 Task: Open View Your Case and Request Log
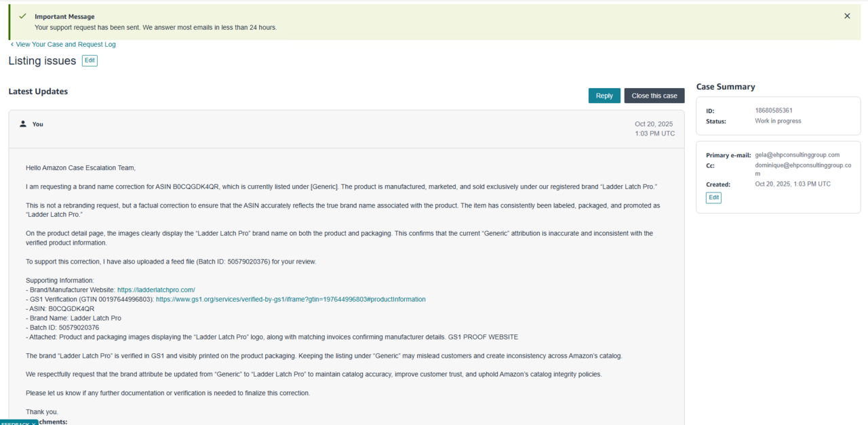66,45
